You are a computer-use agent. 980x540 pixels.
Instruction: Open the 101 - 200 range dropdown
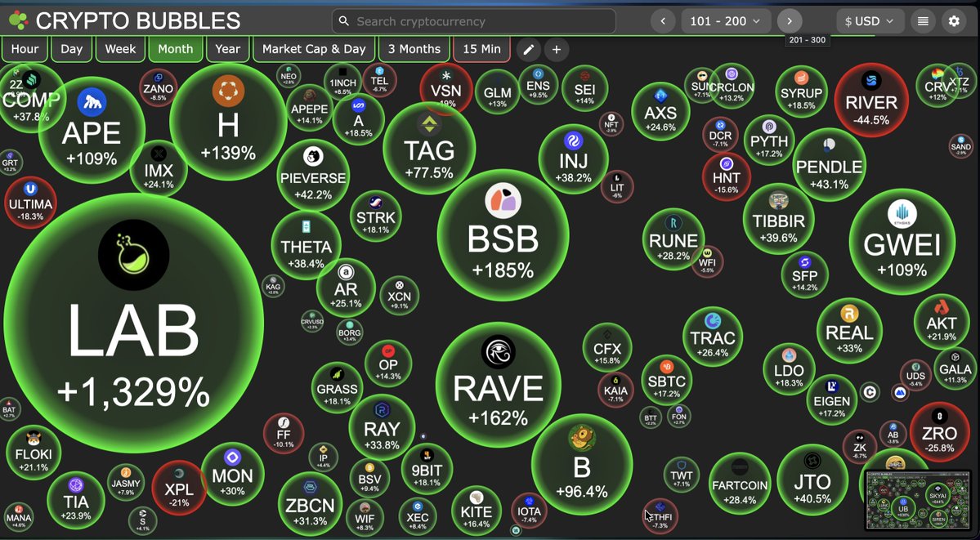click(725, 21)
